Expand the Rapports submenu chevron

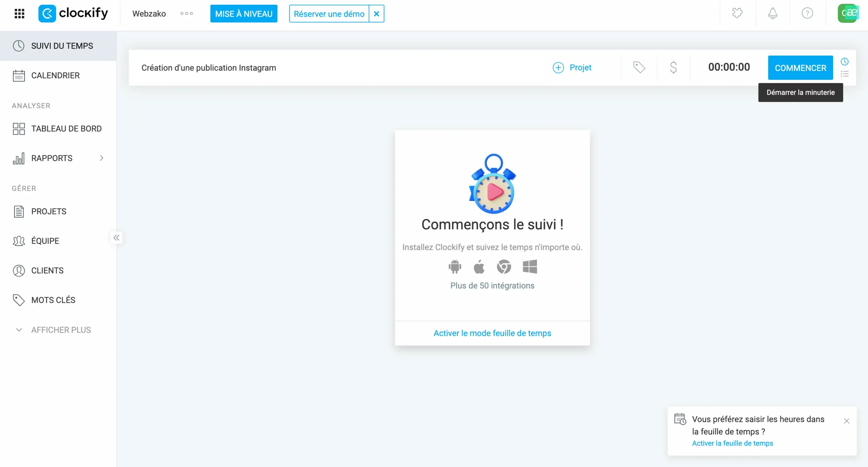101,158
